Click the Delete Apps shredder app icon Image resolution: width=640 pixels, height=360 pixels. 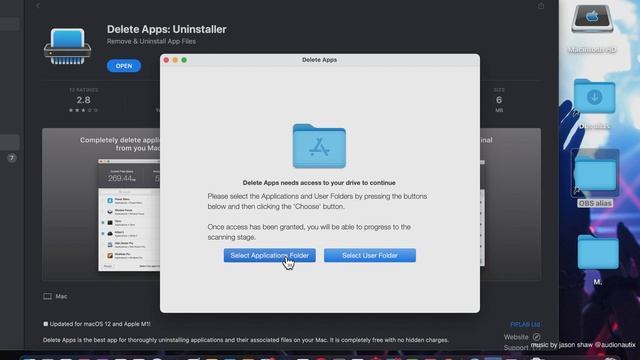[67, 47]
